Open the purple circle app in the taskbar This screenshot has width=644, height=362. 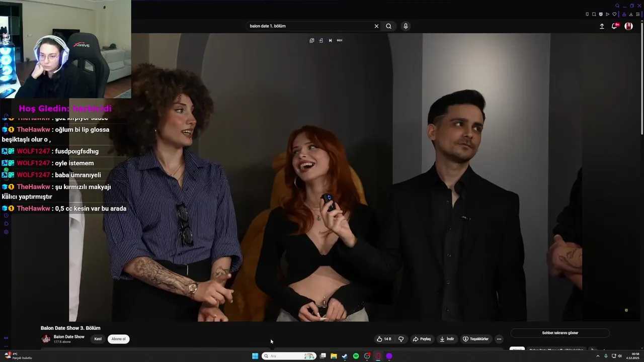tap(389, 356)
